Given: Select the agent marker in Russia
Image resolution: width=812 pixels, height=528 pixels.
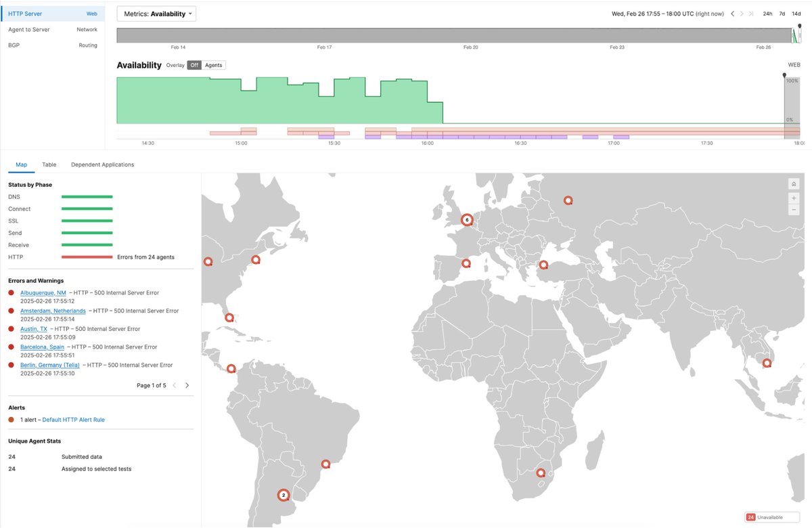Looking at the screenshot, I should (568, 200).
